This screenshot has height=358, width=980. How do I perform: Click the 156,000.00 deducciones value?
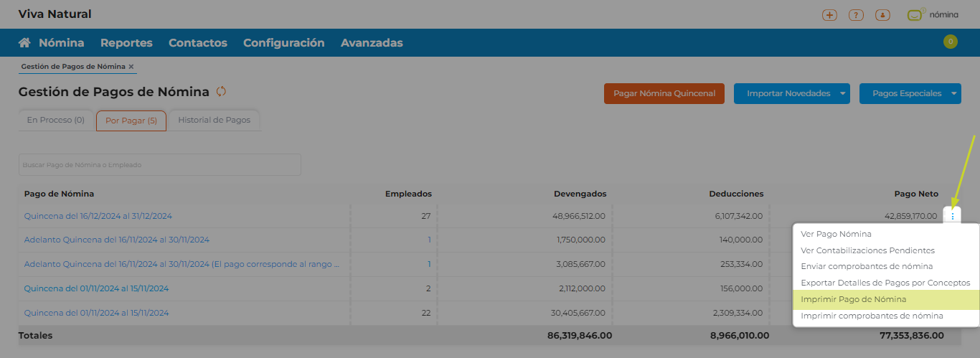point(743,288)
